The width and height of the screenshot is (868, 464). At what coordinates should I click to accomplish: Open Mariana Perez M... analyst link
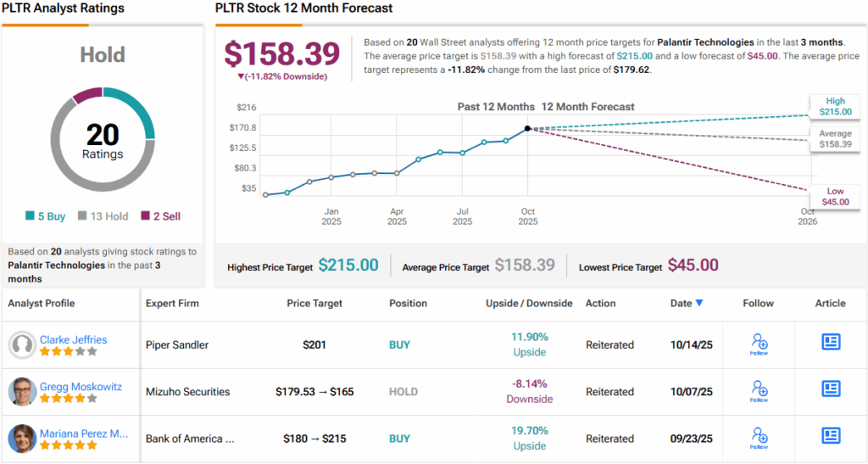click(84, 433)
